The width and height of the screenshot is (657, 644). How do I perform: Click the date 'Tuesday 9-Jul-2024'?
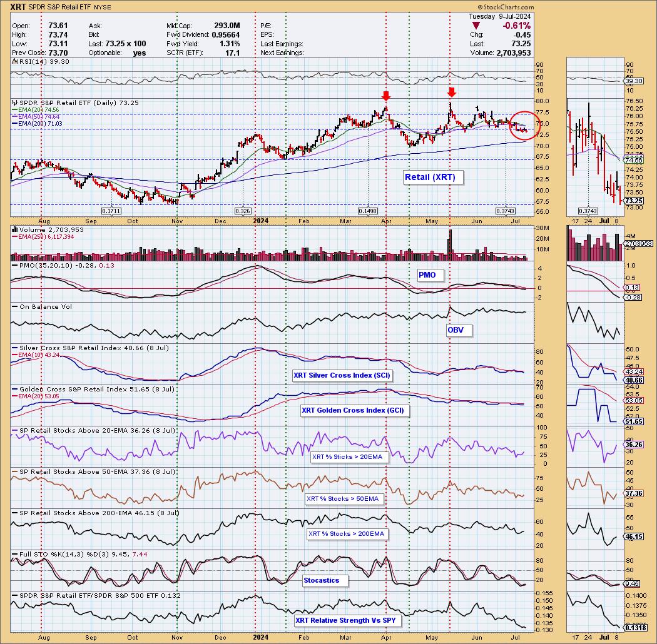[499, 16]
